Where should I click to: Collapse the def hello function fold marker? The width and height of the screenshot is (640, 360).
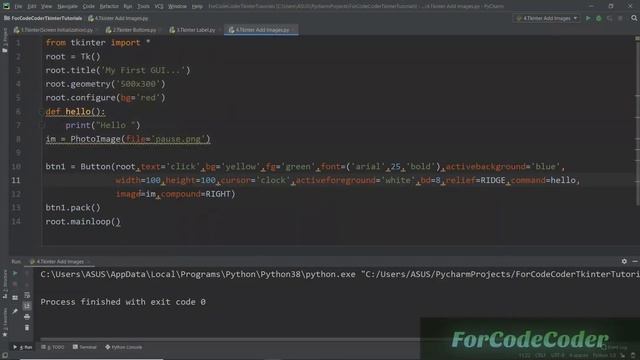coord(41,111)
